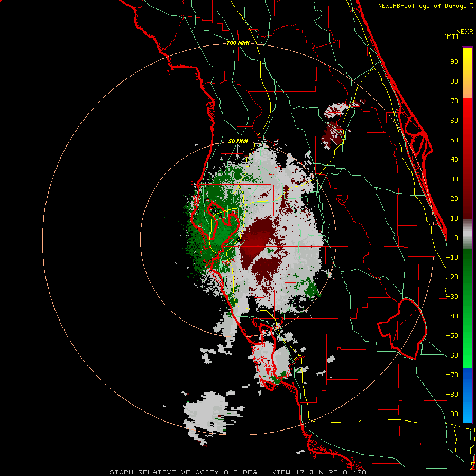Select the positive 10 knot scale label
476x476 pixels.
tap(454, 218)
